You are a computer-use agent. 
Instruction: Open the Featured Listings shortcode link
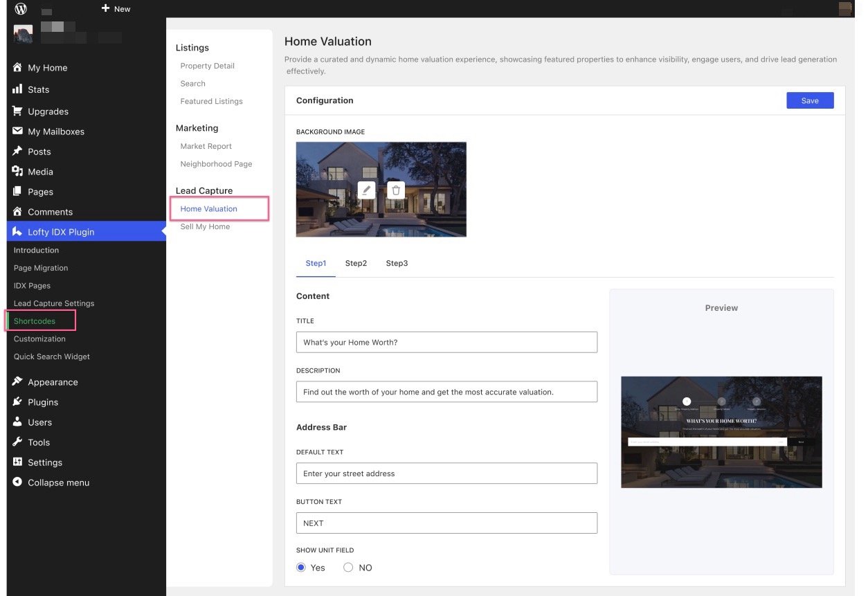[x=211, y=101]
